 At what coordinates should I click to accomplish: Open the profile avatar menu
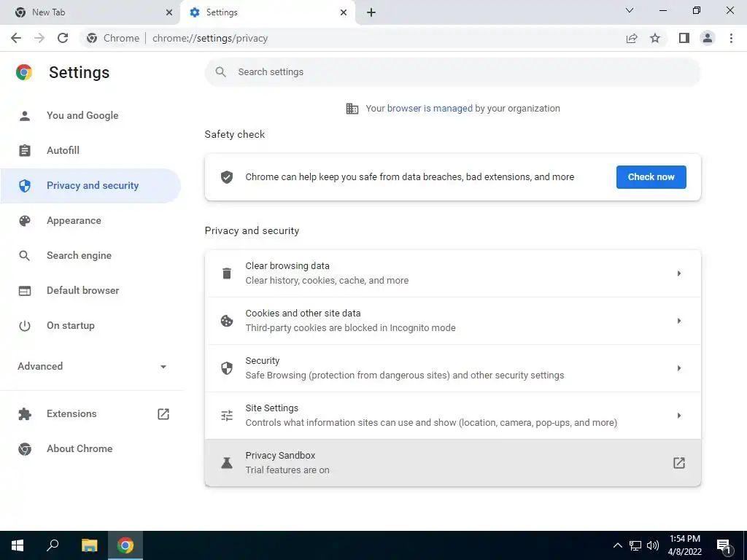tap(708, 38)
